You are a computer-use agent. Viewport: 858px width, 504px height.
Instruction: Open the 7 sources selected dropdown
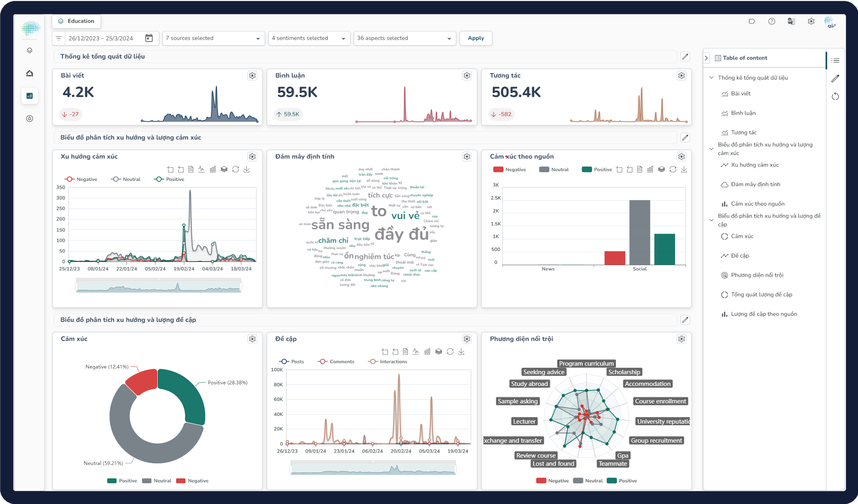click(213, 38)
